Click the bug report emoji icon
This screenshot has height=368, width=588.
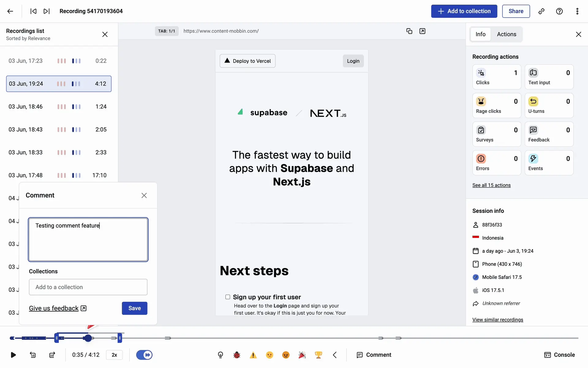[x=237, y=355]
